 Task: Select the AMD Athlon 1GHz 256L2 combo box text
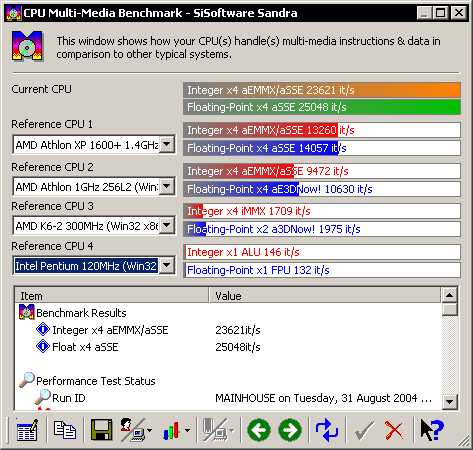(x=87, y=186)
